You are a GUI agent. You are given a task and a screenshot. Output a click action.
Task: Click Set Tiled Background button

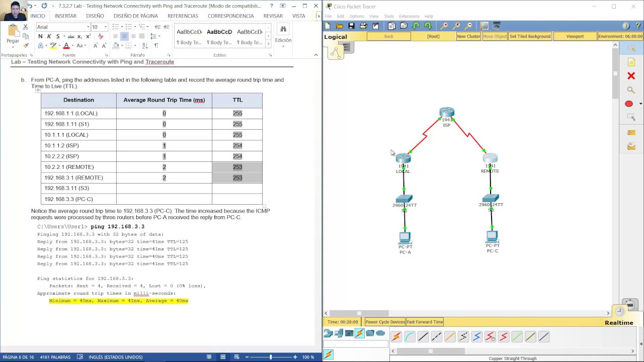pos(530,36)
